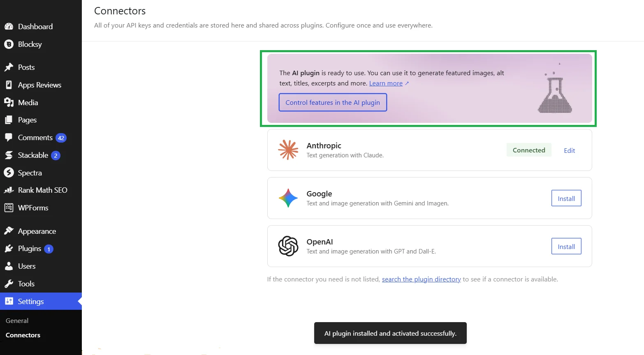This screenshot has height=355, width=644.
Task: Click Control features in the AI plugin
Action: (333, 102)
